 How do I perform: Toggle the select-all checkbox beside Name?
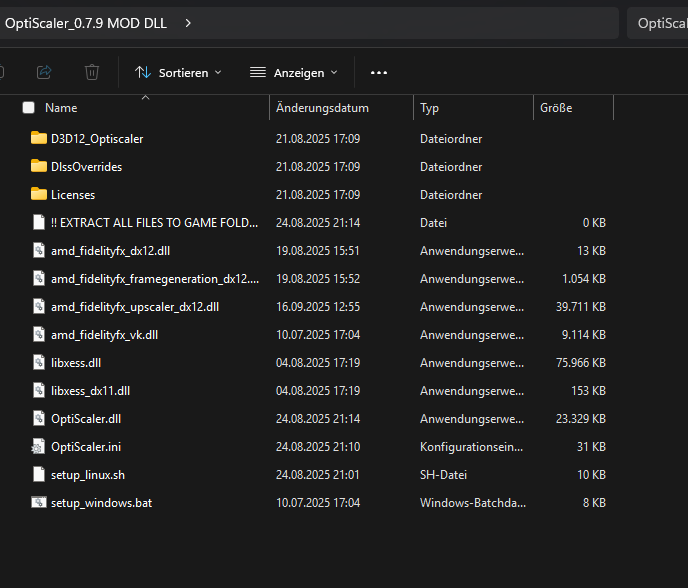[x=29, y=108]
